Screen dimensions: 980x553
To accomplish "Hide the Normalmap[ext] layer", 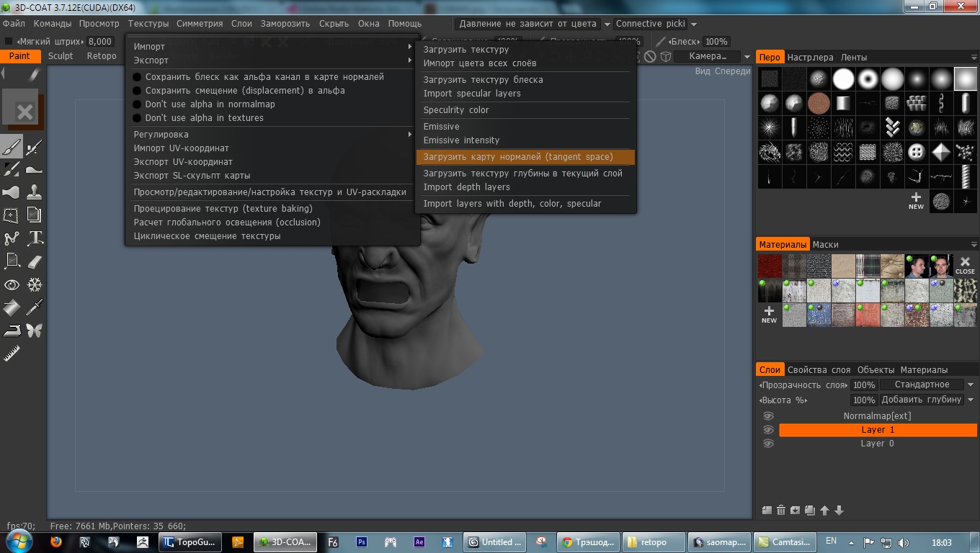I will tap(768, 416).
